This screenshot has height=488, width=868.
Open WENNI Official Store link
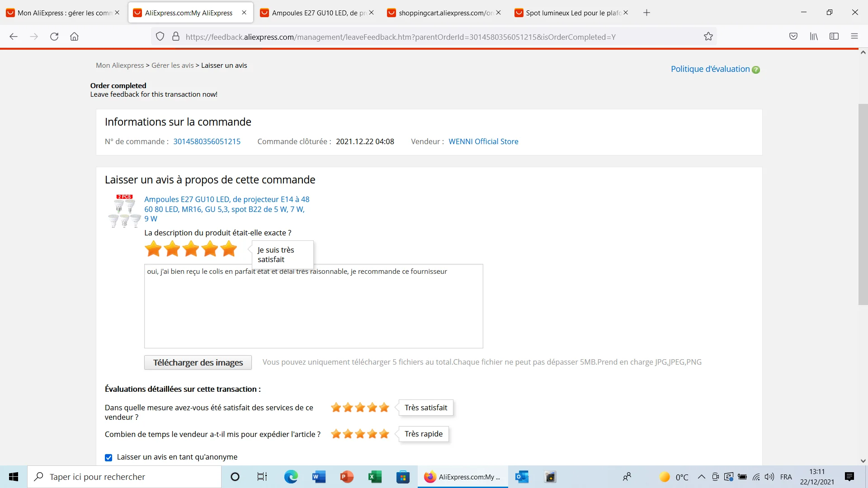pyautogui.click(x=483, y=141)
